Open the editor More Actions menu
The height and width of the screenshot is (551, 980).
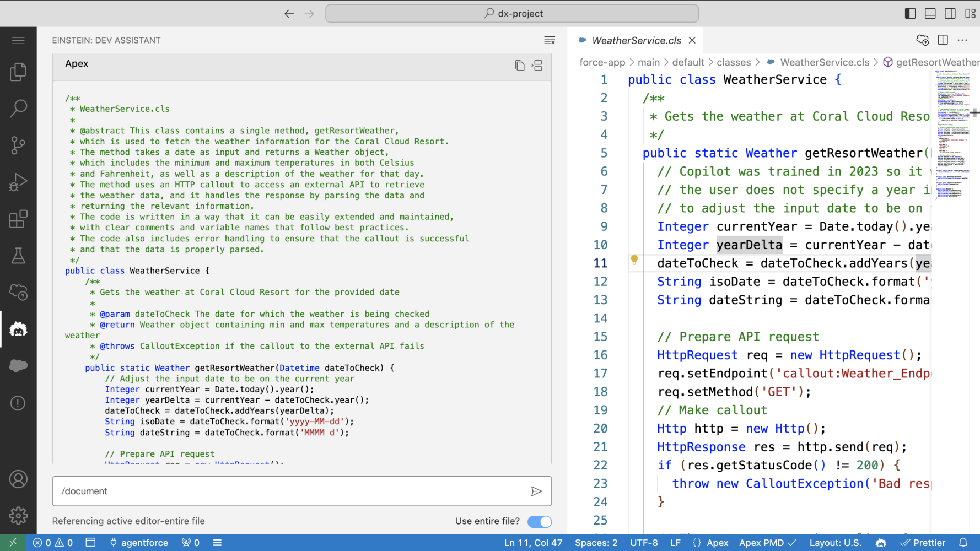[963, 40]
